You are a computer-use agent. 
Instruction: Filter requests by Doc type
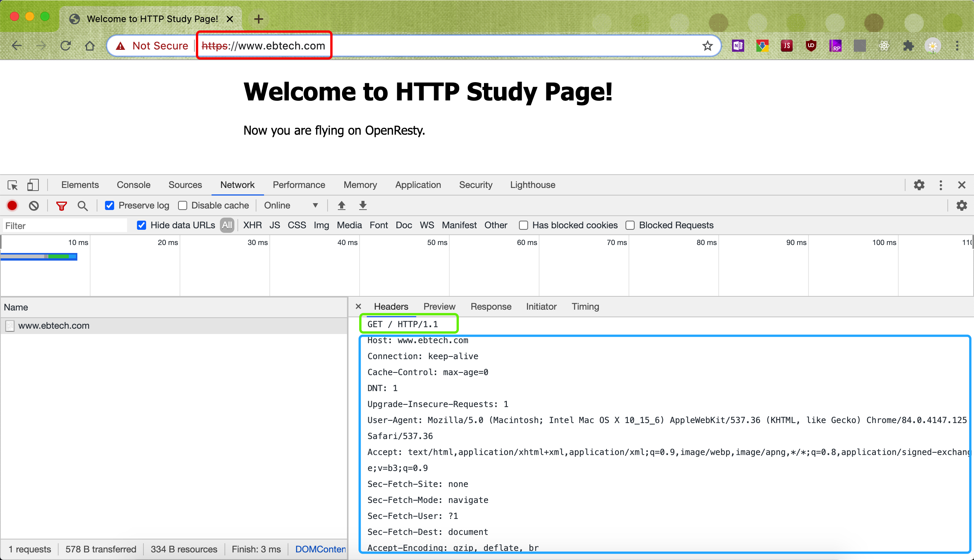tap(404, 225)
